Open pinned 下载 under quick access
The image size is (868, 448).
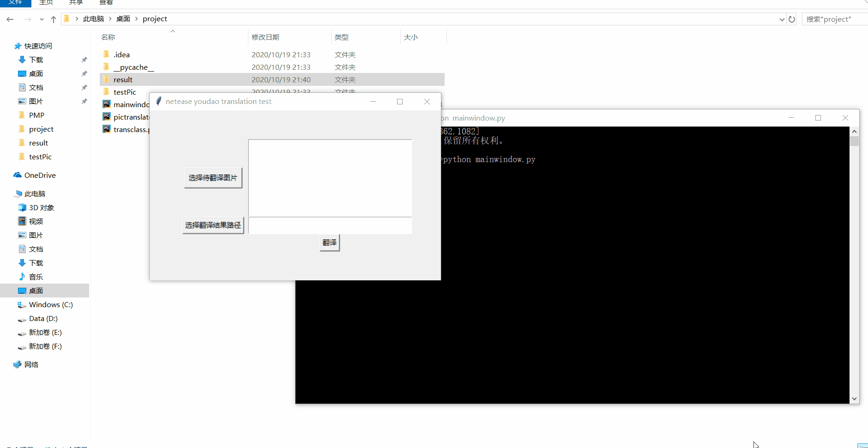tap(36, 60)
